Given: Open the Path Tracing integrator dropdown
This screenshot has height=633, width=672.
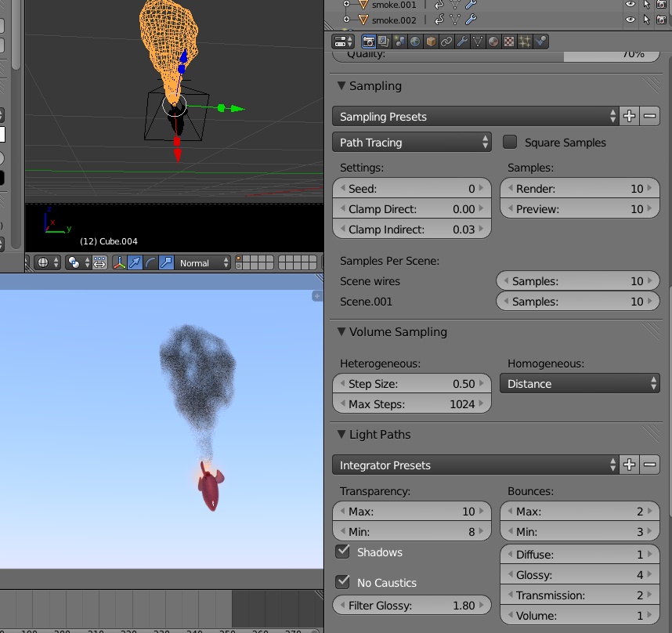Looking at the screenshot, I should coord(412,142).
